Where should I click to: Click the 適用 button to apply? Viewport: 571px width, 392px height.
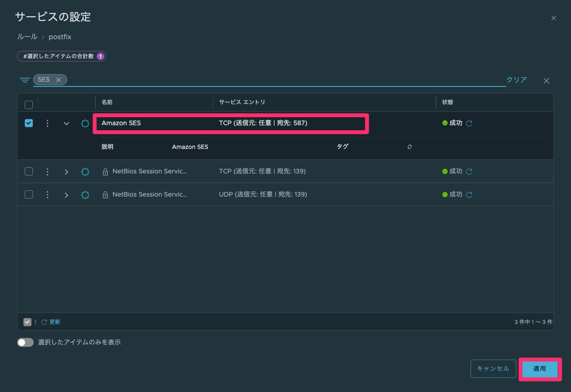coord(539,369)
